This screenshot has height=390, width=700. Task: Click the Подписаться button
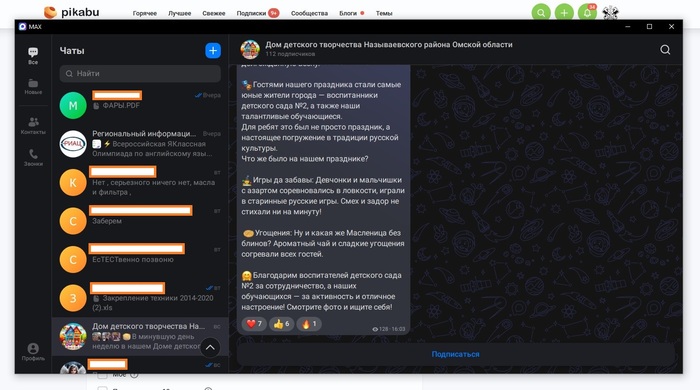tap(455, 354)
